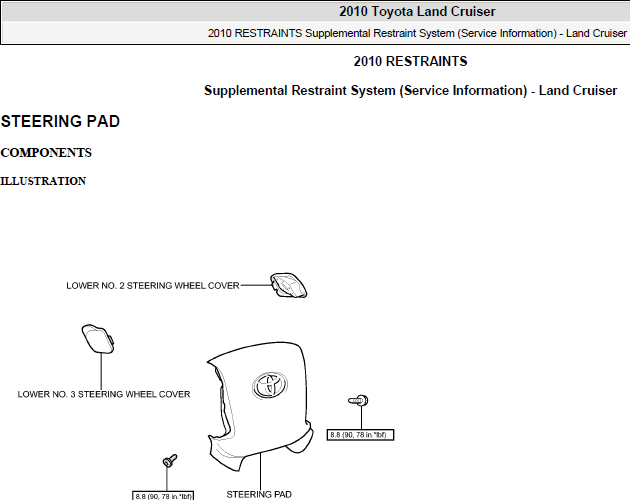The height and width of the screenshot is (500, 630).
Task: Click the Toyota emblem on the steering pad
Action: pos(270,385)
